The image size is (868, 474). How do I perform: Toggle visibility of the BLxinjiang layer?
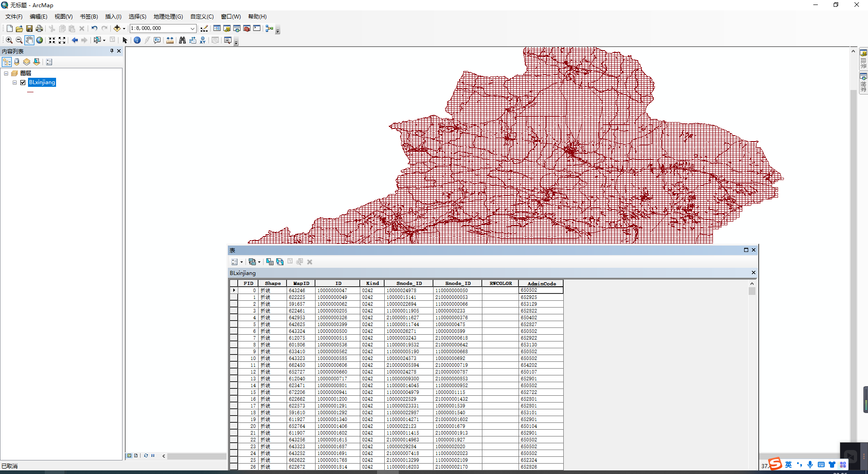(x=23, y=82)
